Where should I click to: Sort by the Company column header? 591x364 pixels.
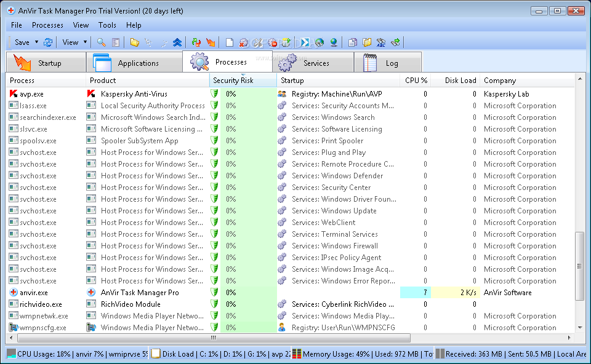coord(527,80)
